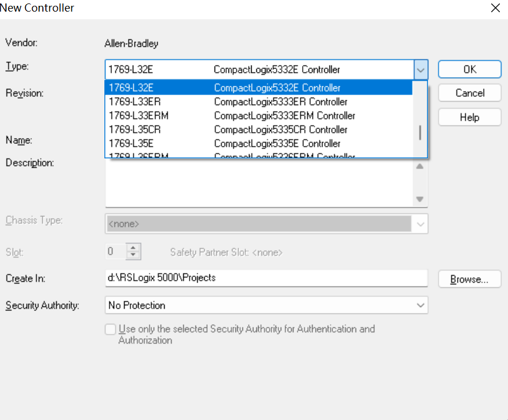Click OK to create the controller
The width and height of the screenshot is (508, 420).
470,69
